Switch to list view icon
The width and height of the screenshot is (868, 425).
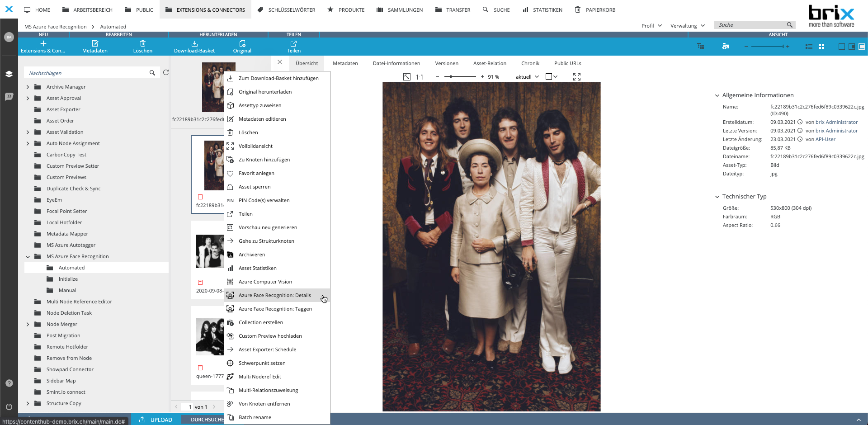809,47
